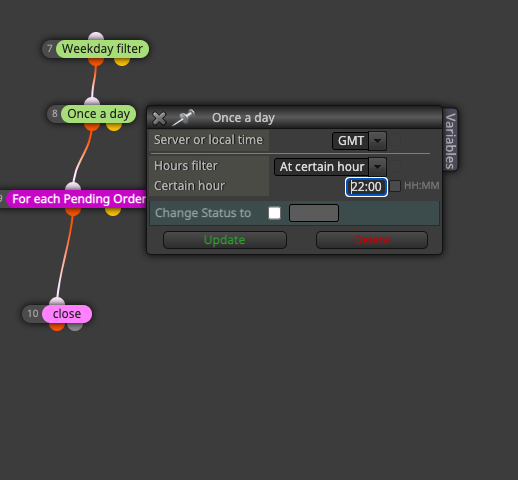Tick the checkbox beside the HH:MM field
518x480 pixels.
click(x=395, y=186)
